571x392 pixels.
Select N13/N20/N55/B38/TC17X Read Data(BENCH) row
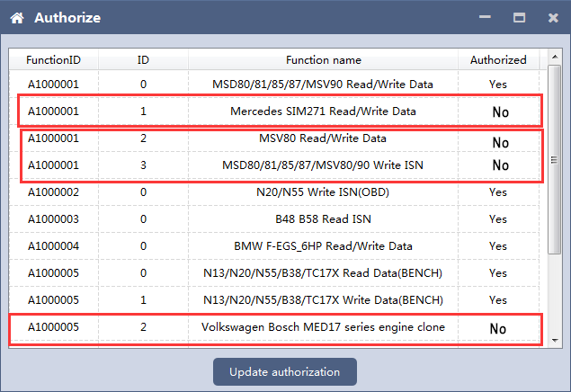tap(274, 273)
